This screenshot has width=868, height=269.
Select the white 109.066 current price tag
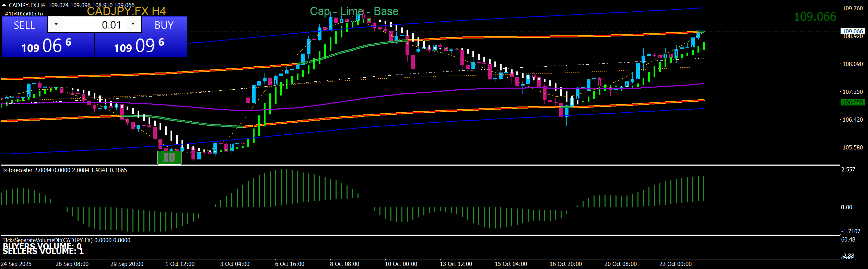click(853, 31)
